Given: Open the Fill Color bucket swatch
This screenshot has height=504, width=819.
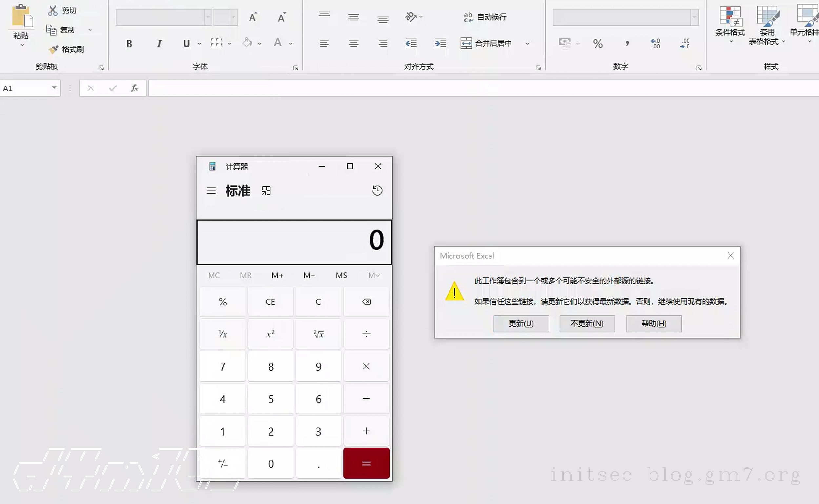Looking at the screenshot, I should pyautogui.click(x=247, y=43).
